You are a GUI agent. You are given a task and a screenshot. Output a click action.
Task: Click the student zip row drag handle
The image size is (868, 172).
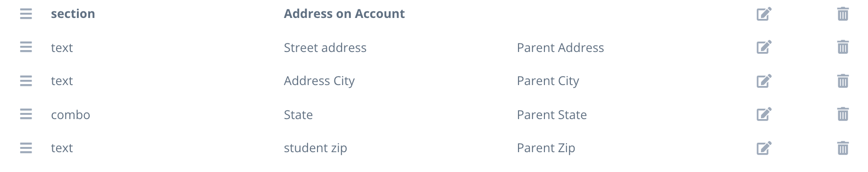26,148
